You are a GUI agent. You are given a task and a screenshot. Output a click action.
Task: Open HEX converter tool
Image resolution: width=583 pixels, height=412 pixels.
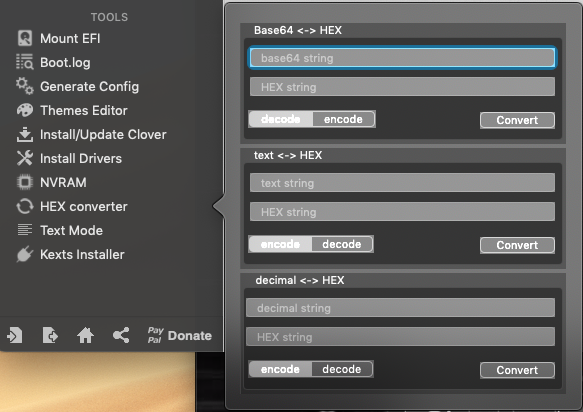point(84,206)
